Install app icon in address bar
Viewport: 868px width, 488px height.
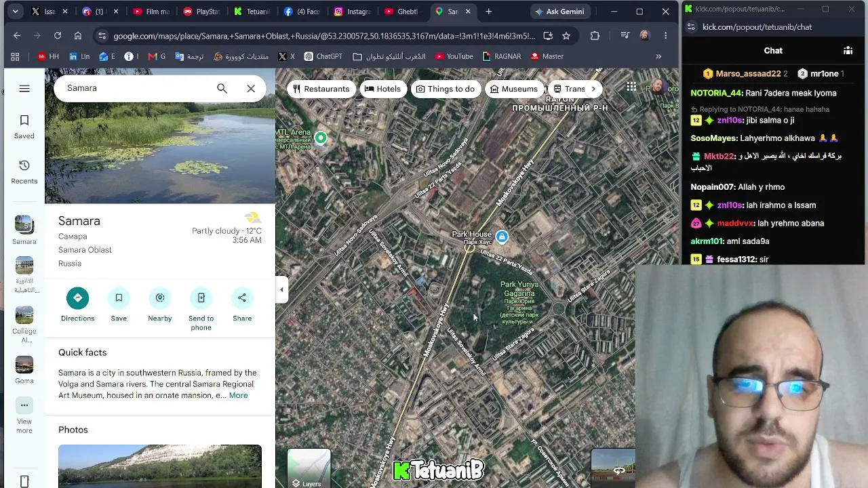coord(548,36)
